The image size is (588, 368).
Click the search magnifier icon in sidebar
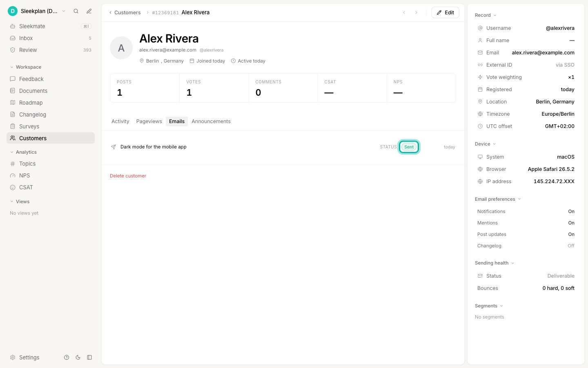[76, 11]
